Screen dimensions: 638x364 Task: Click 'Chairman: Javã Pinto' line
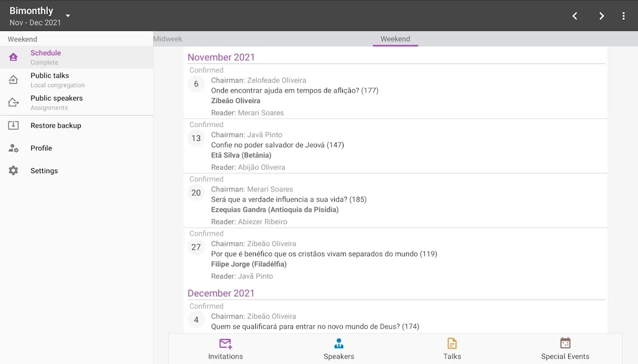[x=247, y=135]
